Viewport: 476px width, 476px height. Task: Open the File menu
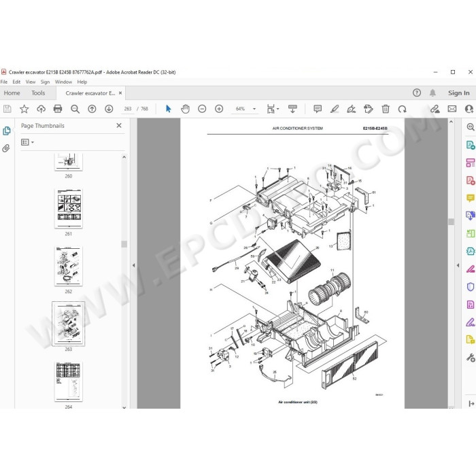4,82
